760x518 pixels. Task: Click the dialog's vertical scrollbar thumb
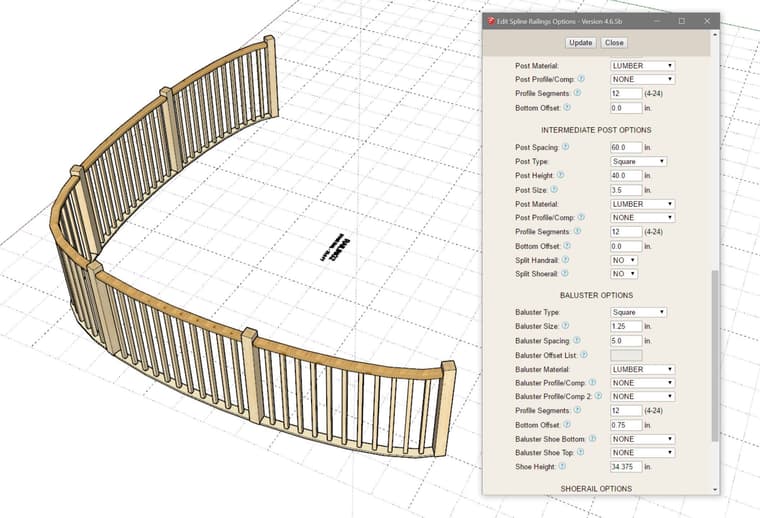pos(715,356)
